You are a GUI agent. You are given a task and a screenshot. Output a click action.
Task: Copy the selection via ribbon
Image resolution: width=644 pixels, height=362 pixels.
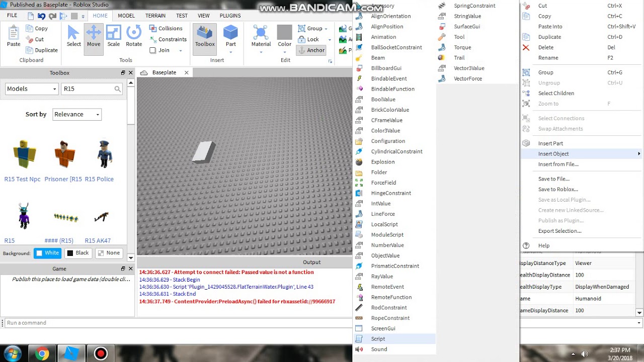37,29
